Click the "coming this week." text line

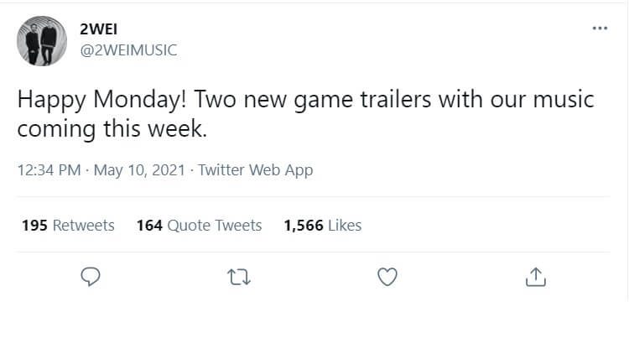point(112,130)
